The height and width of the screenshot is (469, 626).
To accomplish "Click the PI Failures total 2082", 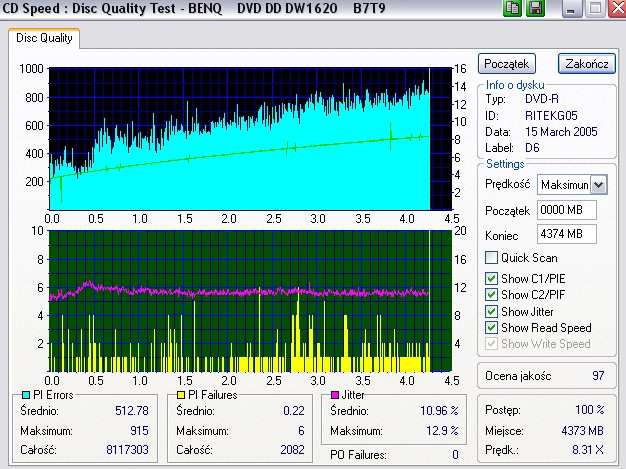I will point(292,450).
